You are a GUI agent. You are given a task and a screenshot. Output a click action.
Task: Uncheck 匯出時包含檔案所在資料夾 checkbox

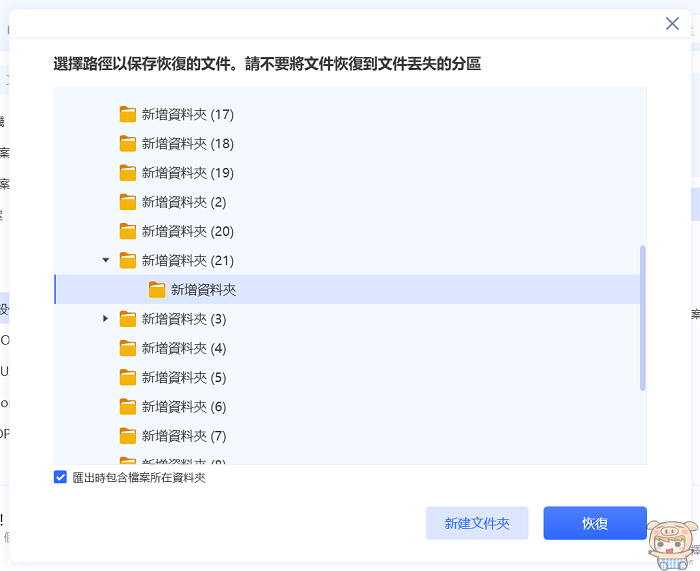pos(60,478)
